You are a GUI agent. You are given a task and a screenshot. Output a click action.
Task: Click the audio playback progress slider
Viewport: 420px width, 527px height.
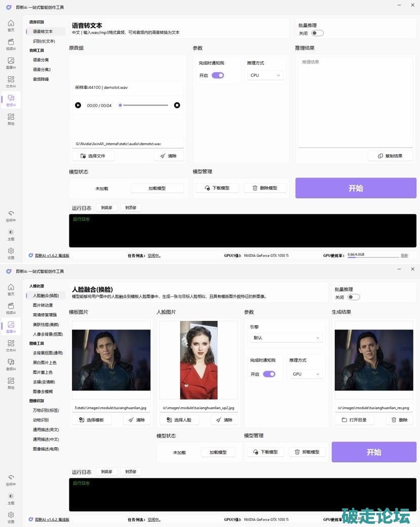[144, 105]
